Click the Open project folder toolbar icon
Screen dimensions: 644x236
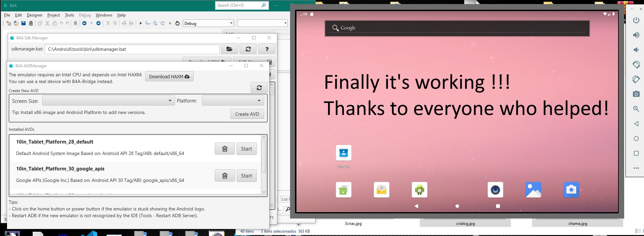(x=16, y=23)
